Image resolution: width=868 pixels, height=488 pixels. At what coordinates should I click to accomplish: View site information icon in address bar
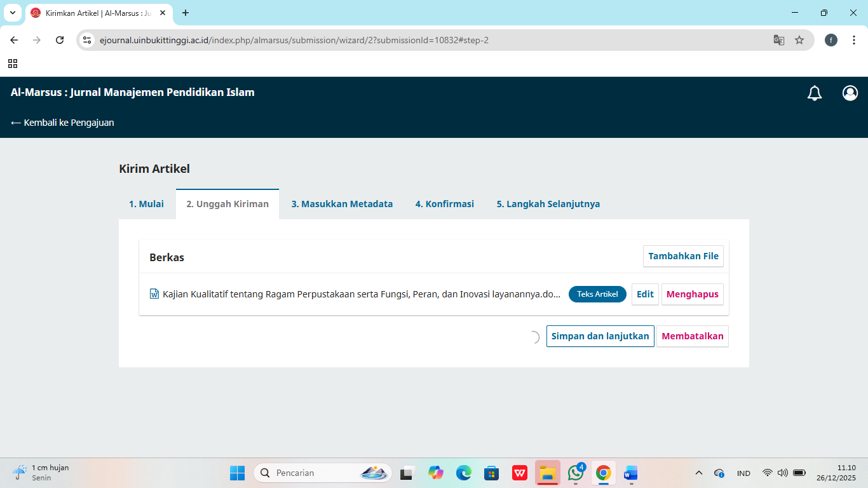[x=88, y=40]
